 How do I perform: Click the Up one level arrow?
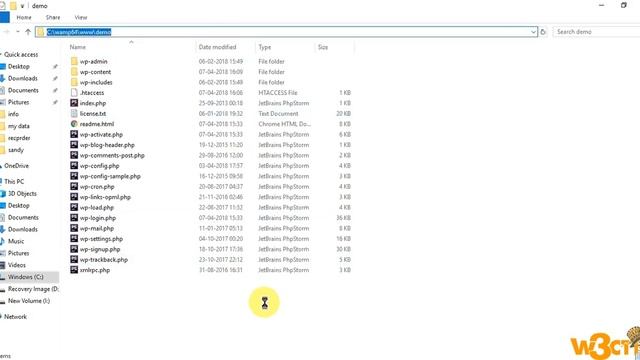pyautogui.click(x=28, y=32)
